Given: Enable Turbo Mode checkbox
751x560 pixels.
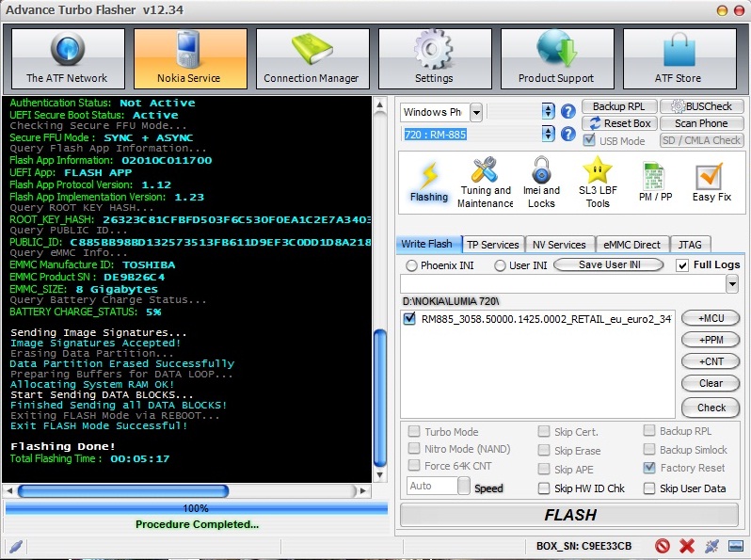Looking at the screenshot, I should coord(414,431).
